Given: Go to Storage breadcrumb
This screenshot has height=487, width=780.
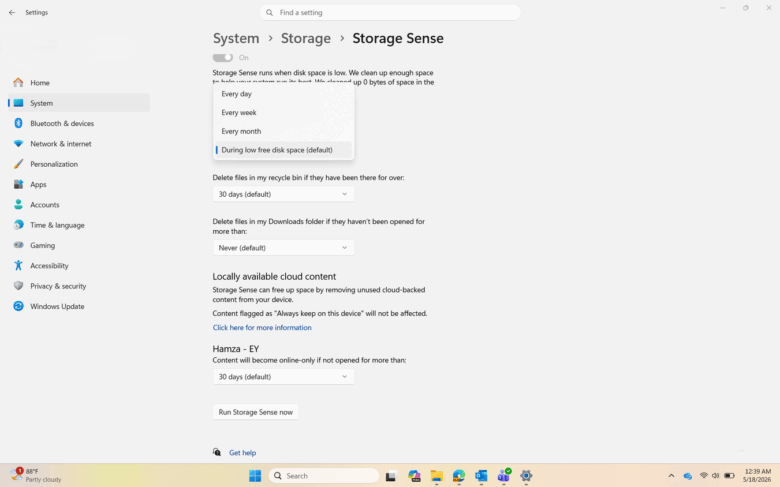Looking at the screenshot, I should [306, 38].
